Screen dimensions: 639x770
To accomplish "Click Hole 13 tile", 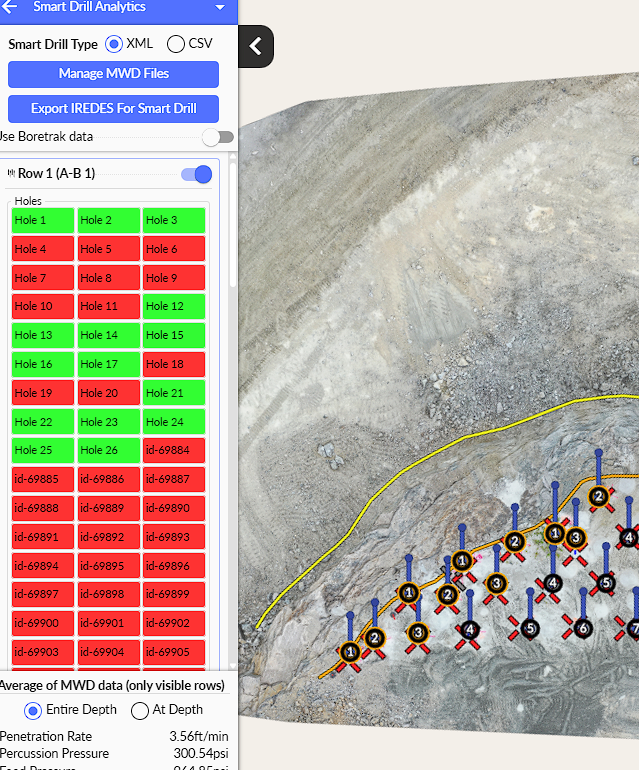I will point(43,335).
